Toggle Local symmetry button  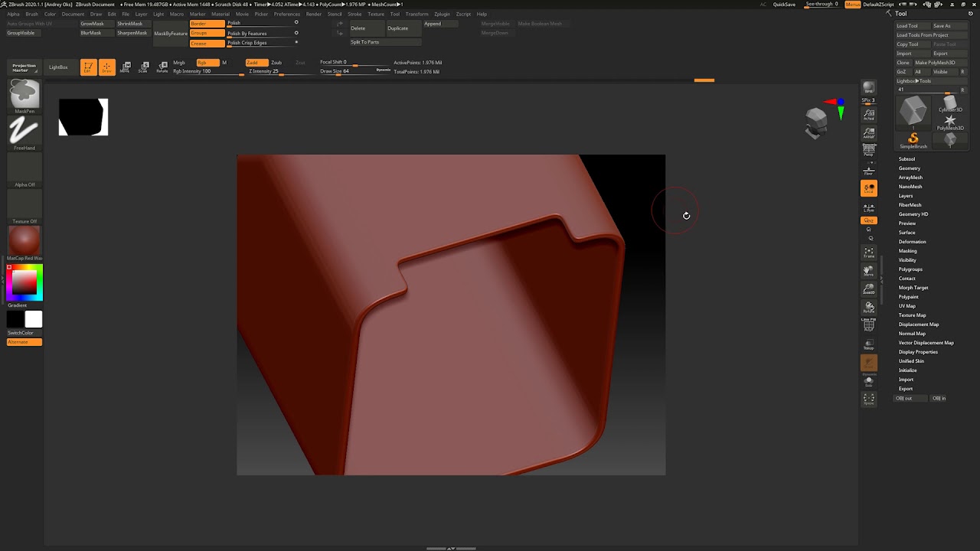pyautogui.click(x=868, y=188)
